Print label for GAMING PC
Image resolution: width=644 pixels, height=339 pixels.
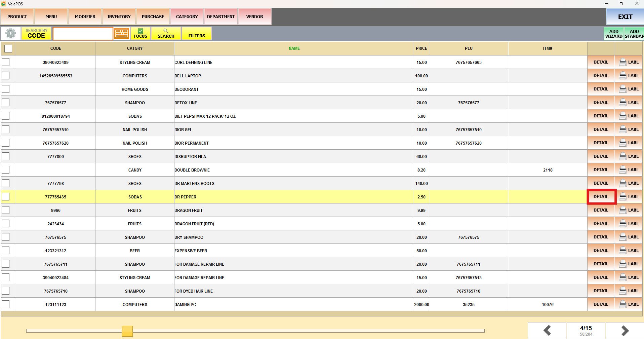[629, 304]
